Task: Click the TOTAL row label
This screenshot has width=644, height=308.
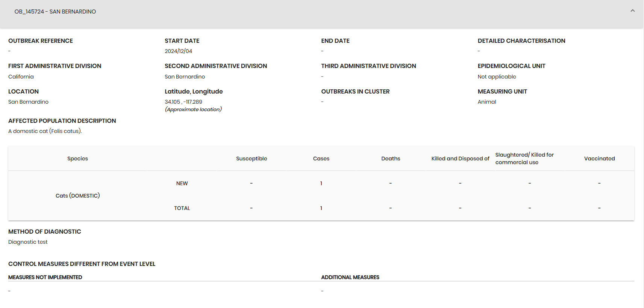Action: click(x=182, y=208)
